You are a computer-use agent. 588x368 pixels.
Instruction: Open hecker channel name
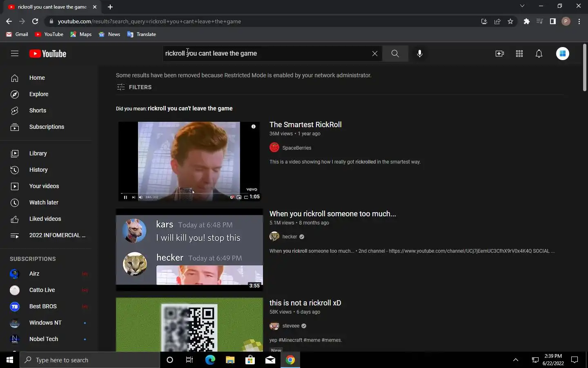point(290,237)
